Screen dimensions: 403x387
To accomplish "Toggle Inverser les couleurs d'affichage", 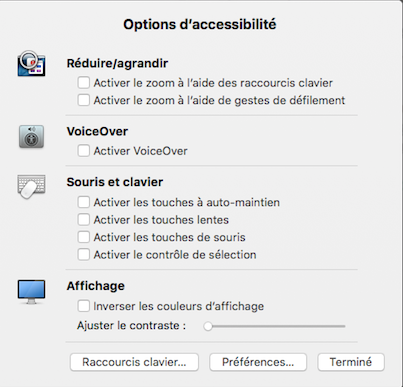I will click(83, 306).
